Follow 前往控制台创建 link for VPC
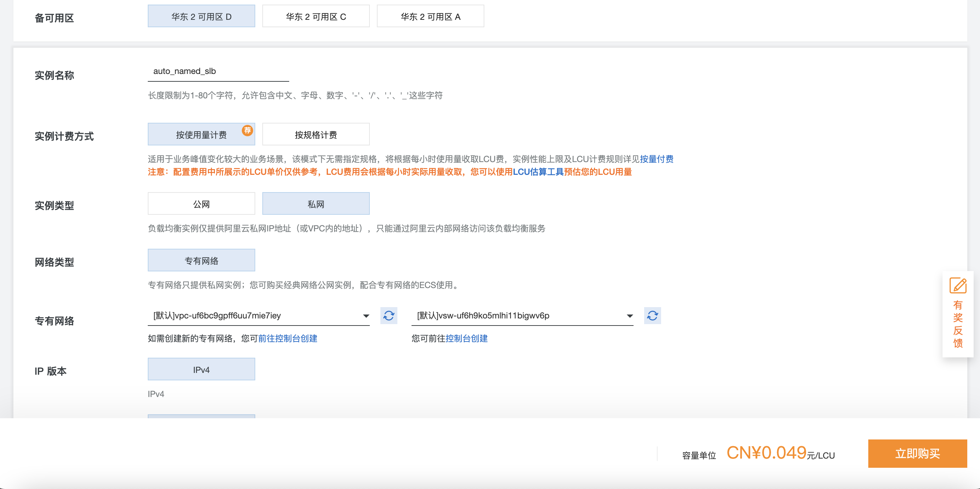This screenshot has height=489, width=980. [288, 338]
